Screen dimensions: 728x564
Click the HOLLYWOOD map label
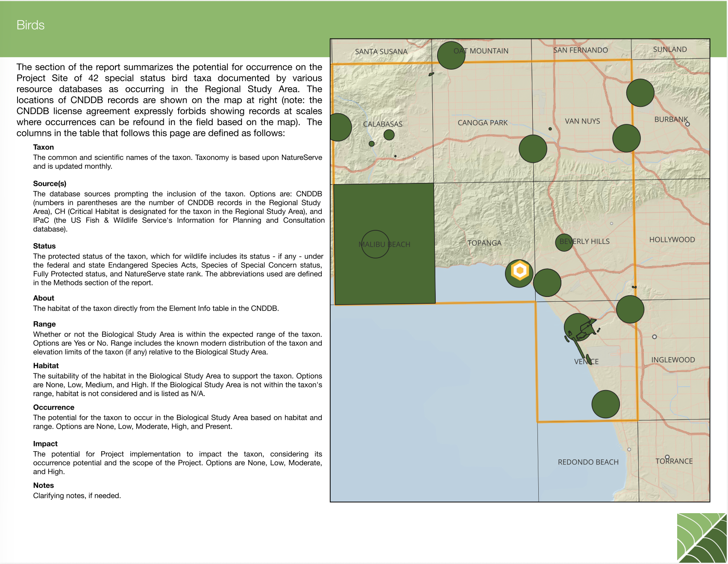point(672,240)
